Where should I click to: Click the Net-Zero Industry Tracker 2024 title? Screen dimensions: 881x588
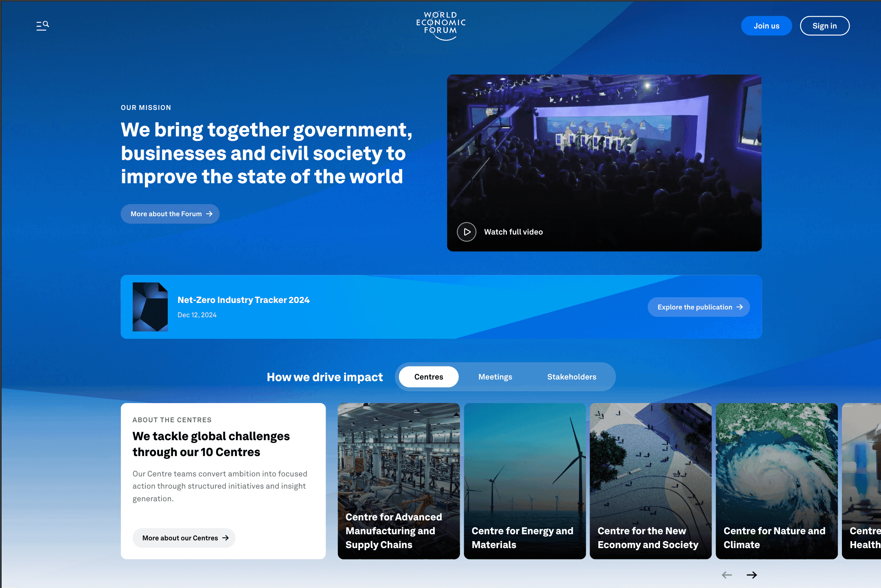coord(243,300)
